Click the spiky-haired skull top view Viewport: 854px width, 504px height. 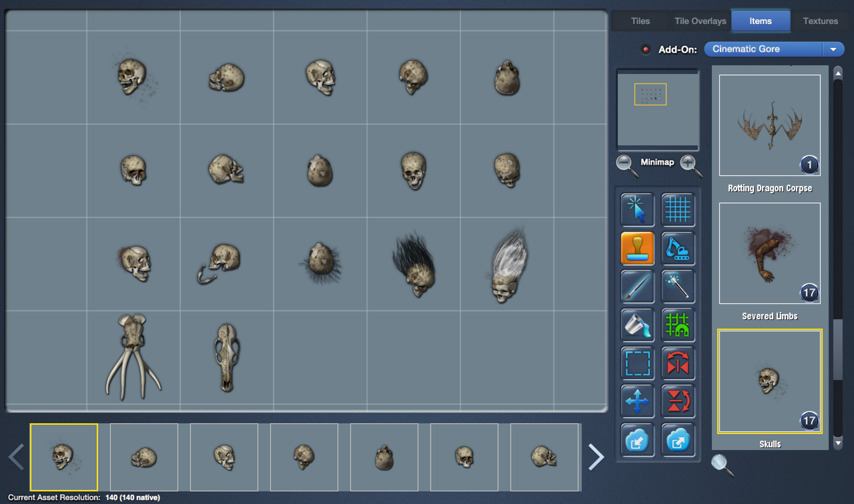(320, 263)
